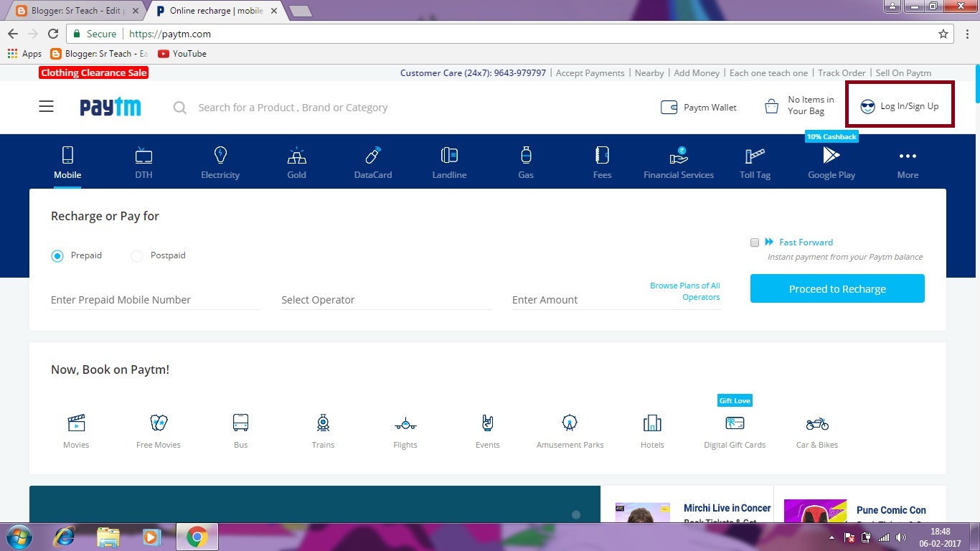980x551 pixels.
Task: Open Browse Plans of All Operators
Action: pos(684,289)
